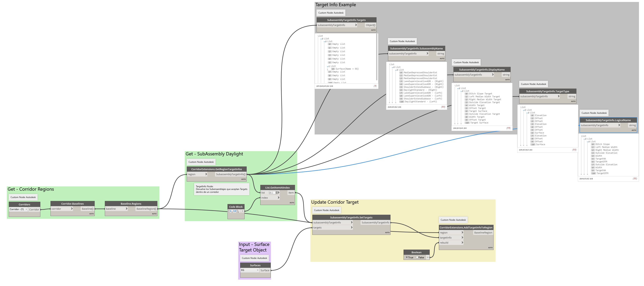
Task: Collapse top '0 List' in LogicalName preview
Action: point(584,139)
